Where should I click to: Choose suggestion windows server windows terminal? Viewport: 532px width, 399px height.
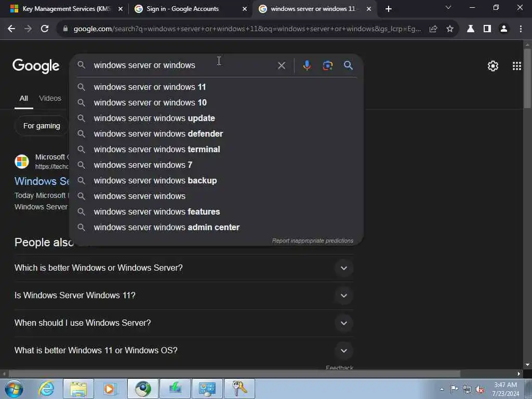coord(216,150)
